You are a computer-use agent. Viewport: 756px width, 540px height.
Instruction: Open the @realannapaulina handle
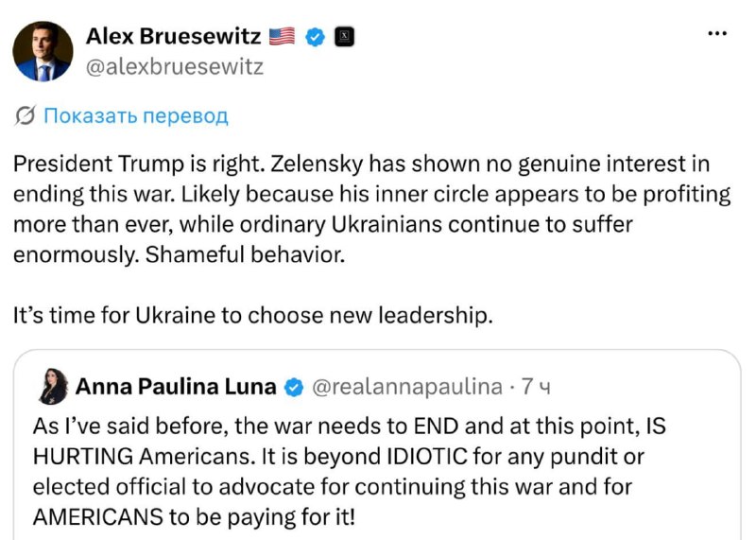pyautogui.click(x=407, y=387)
